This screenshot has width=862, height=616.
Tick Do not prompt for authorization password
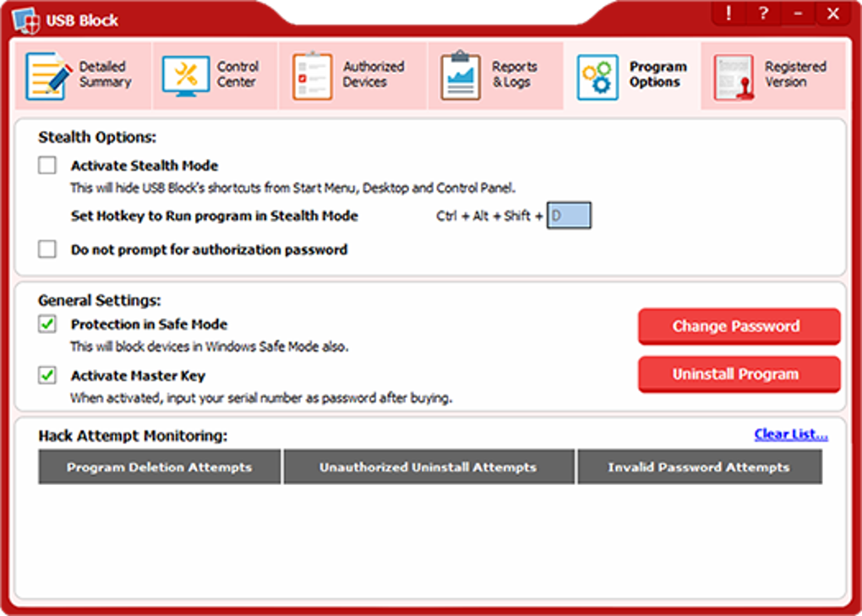click(x=47, y=249)
